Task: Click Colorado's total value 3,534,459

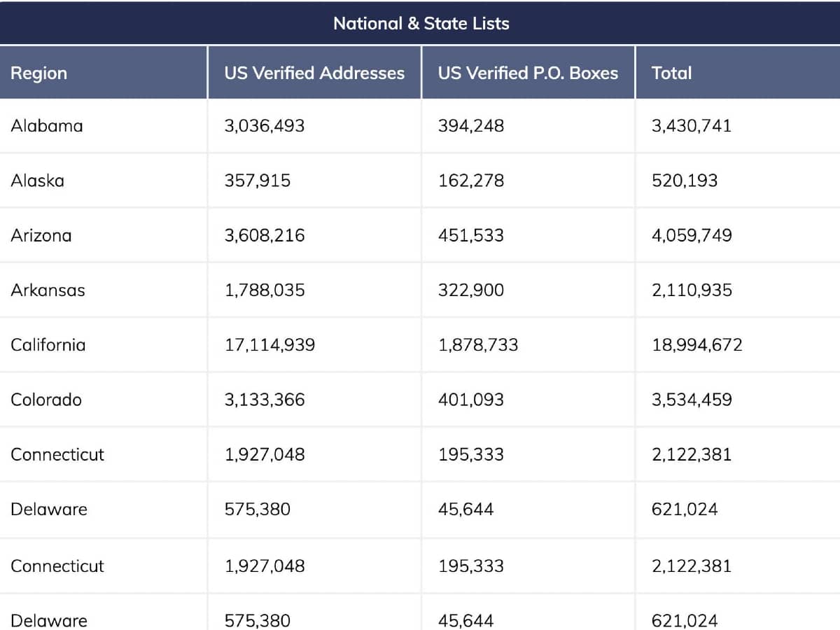Action: coord(692,400)
